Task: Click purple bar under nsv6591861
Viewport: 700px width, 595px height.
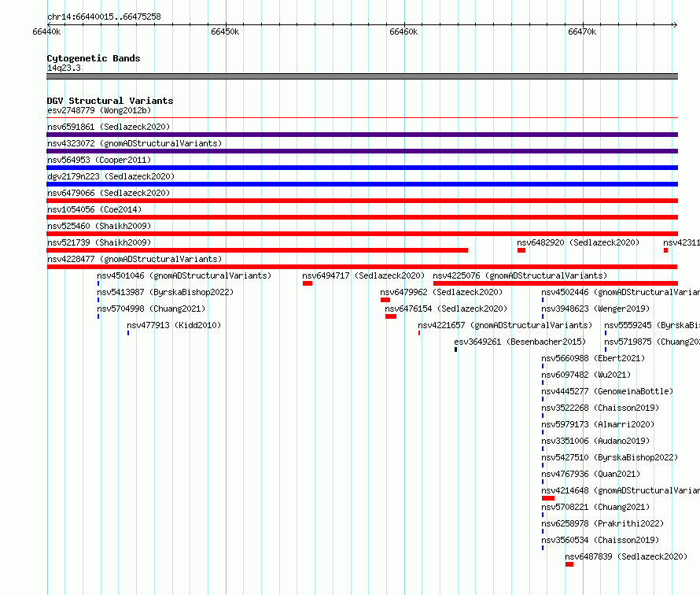Action: (x=362, y=135)
